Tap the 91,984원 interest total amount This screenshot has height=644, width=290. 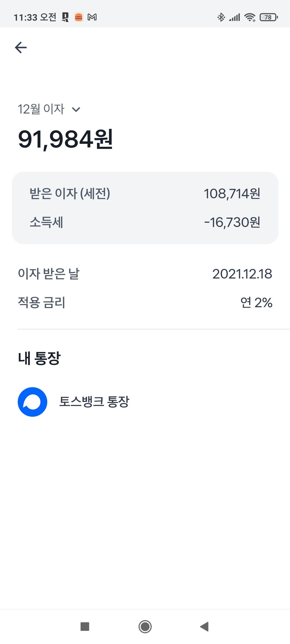tap(66, 139)
